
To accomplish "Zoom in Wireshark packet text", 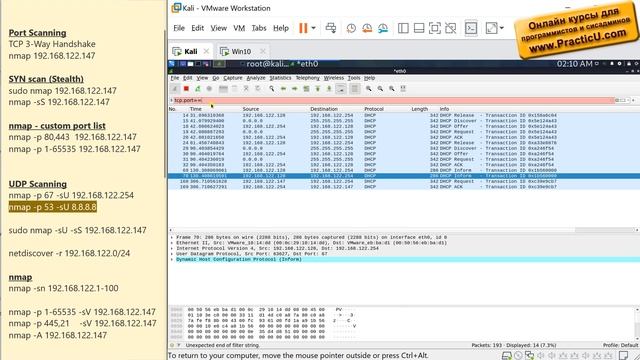I will tap(369, 89).
